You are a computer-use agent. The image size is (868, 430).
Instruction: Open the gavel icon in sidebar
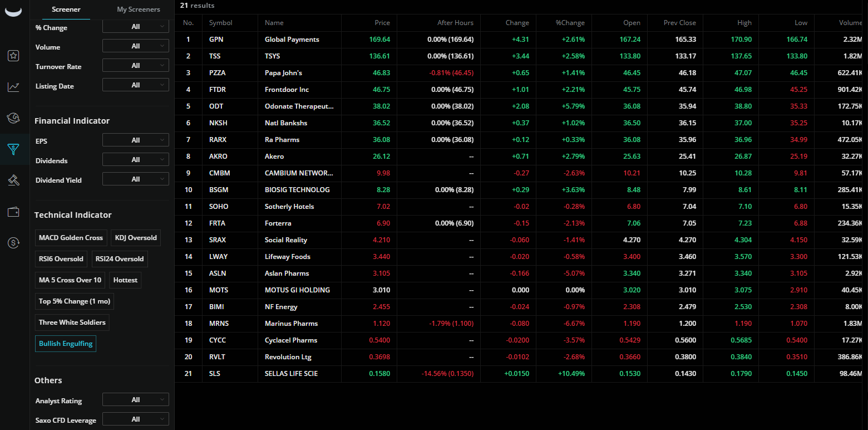[14, 180]
